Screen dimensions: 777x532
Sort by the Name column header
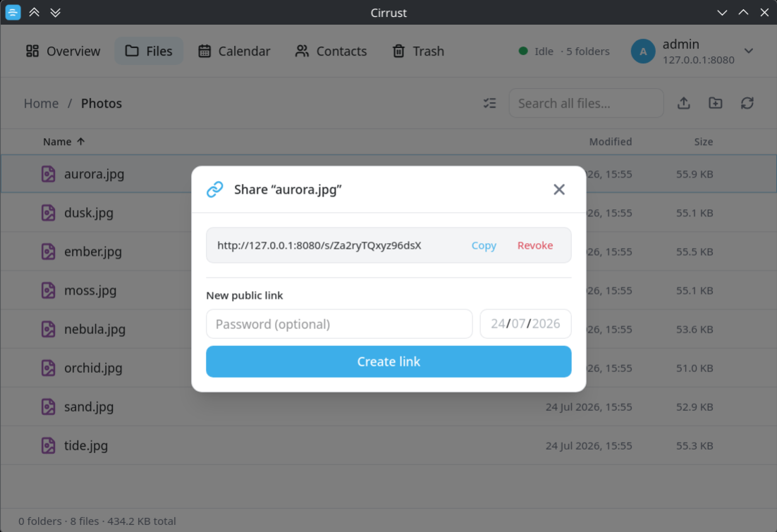point(64,142)
